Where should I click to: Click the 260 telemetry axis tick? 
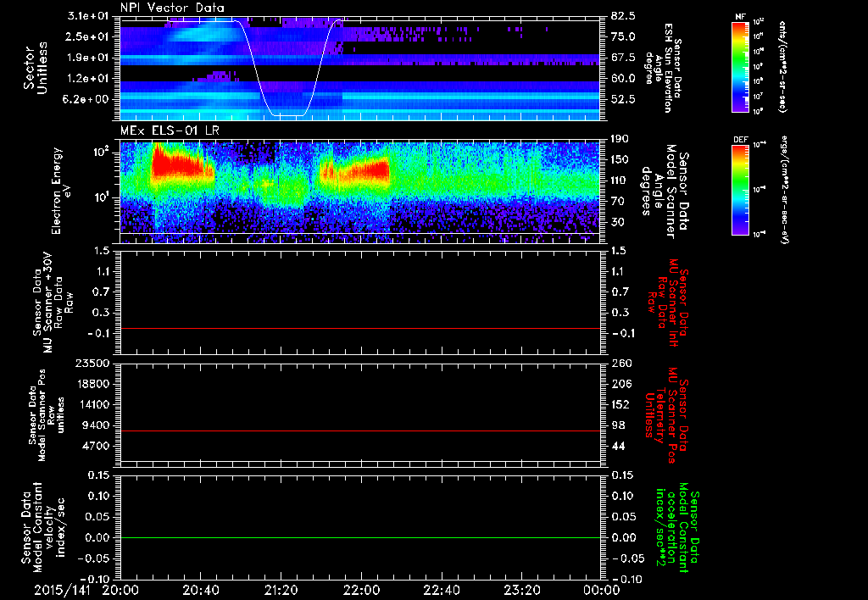pyautogui.click(x=621, y=363)
